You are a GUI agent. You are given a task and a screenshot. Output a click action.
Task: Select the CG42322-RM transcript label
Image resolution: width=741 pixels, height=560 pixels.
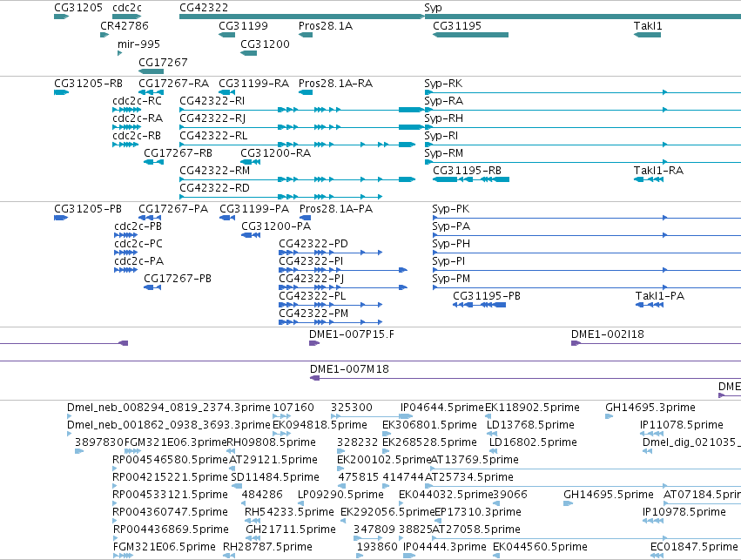pyautogui.click(x=214, y=171)
